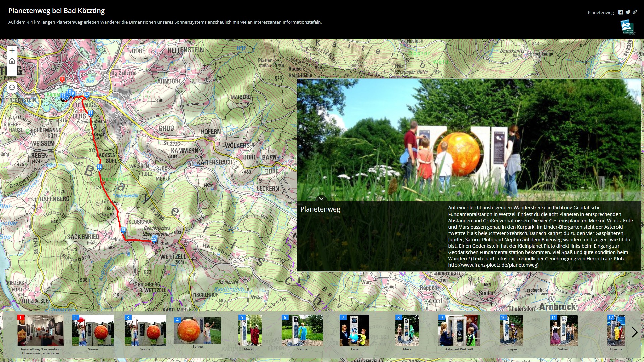The image size is (644, 362).
Task: Open the Venus thumbnail
Action: point(302,330)
